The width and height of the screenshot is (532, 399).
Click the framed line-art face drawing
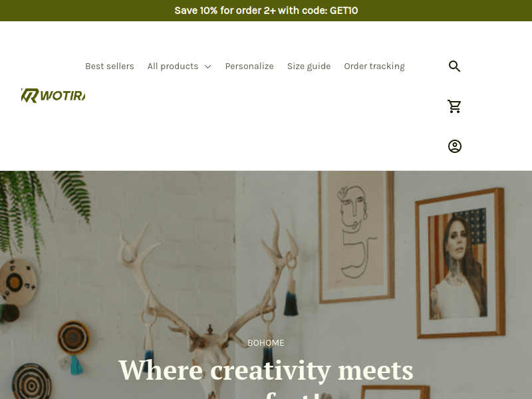click(356, 237)
